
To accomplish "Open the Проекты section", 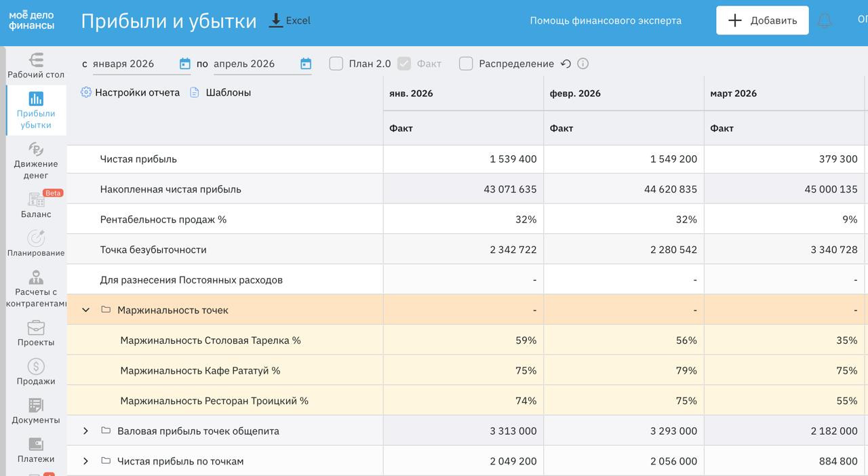I will 36,333.
